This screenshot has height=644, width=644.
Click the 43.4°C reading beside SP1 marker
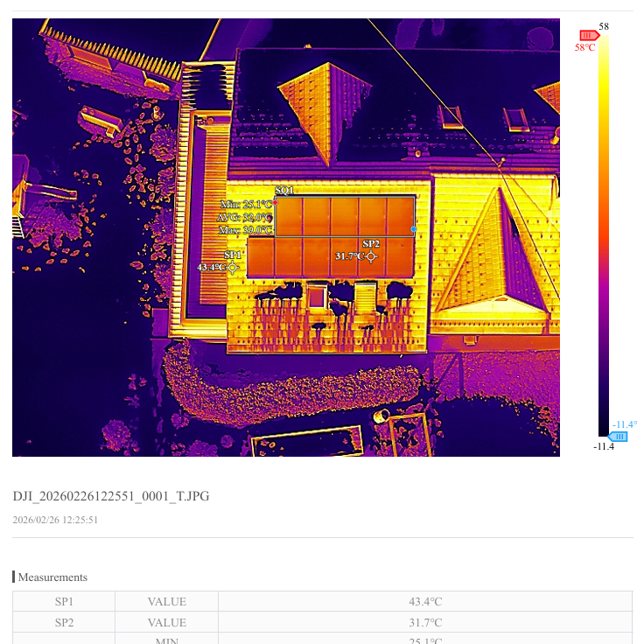211,268
